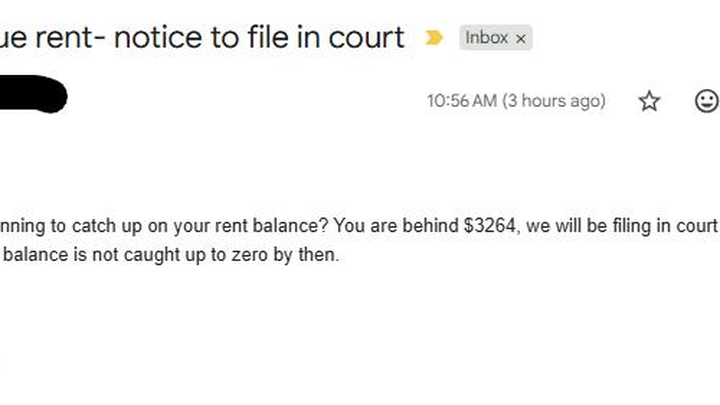Screen dimensions: 720x405
Task: Remove the Inbox label with the x
Action: [x=521, y=39]
